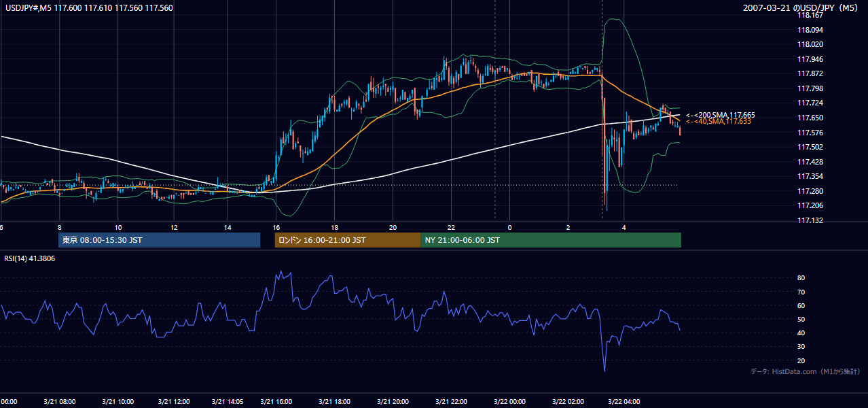868x408 pixels.
Task: Select the NY 21:00-06:00 JST session bar
Action: tap(551, 240)
